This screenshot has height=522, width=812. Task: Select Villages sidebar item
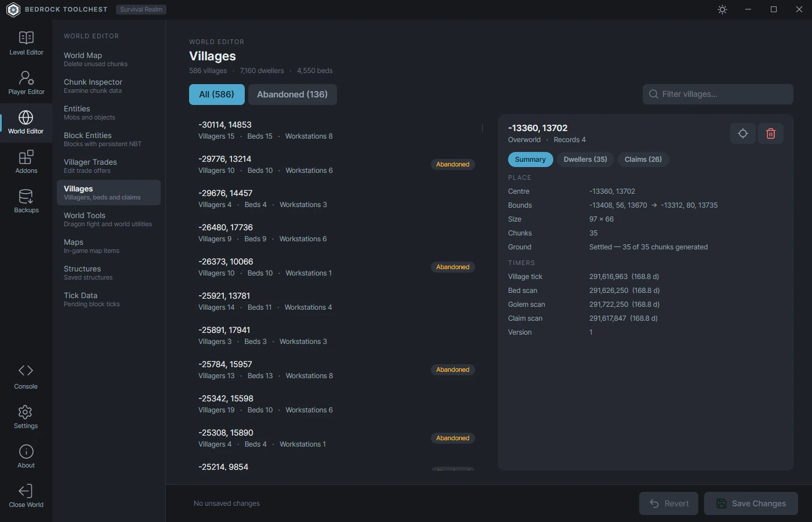coord(108,193)
